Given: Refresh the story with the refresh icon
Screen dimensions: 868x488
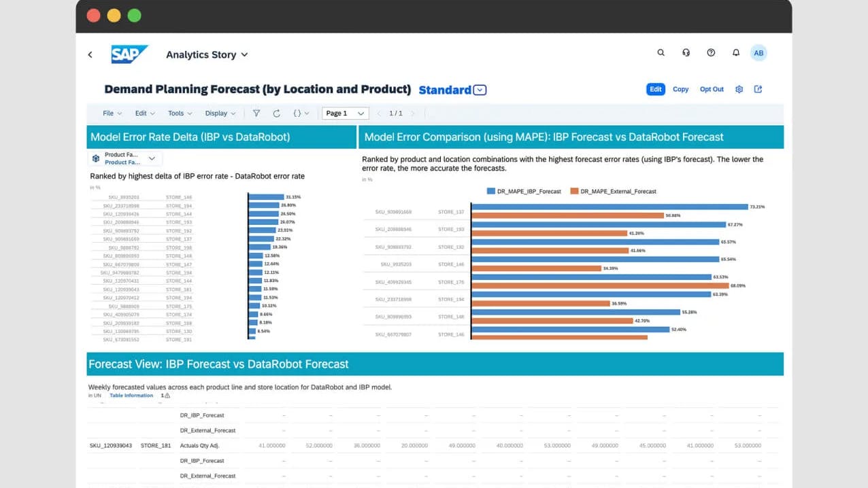Looking at the screenshot, I should 276,114.
